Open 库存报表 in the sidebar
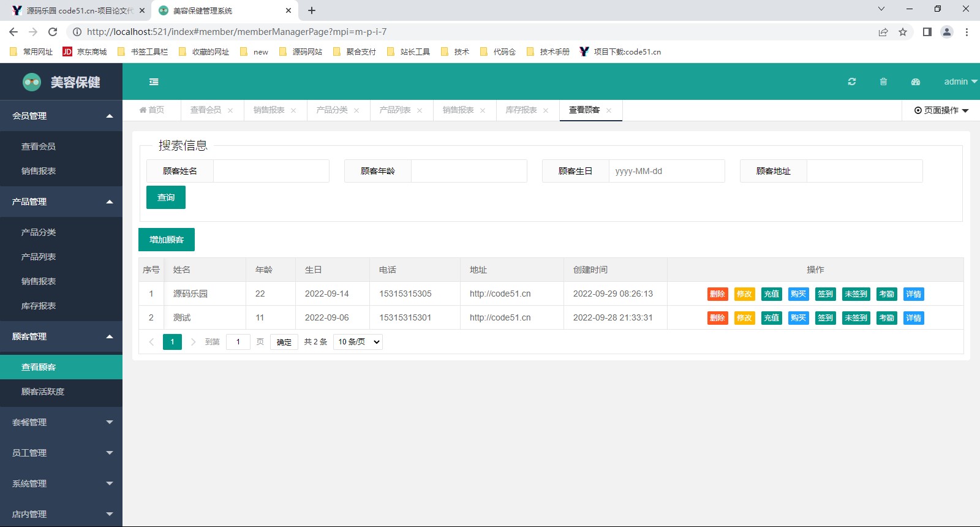The height and width of the screenshot is (527, 980). (x=61, y=306)
